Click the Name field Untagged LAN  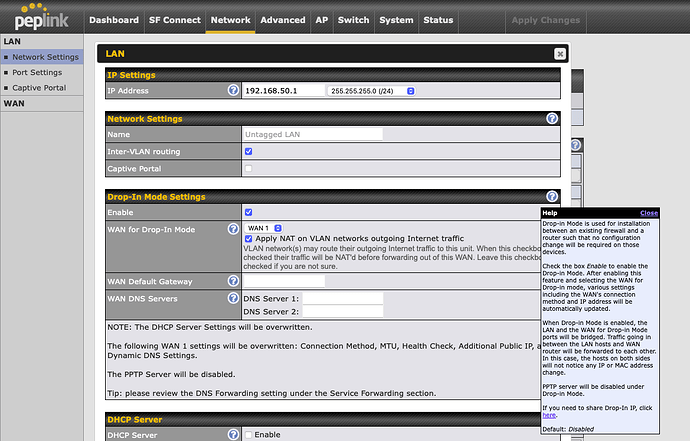(x=313, y=134)
